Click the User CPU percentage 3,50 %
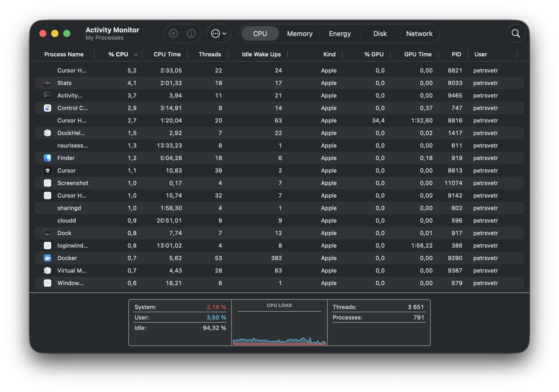Image resolution: width=559 pixels, height=392 pixels. tap(216, 318)
